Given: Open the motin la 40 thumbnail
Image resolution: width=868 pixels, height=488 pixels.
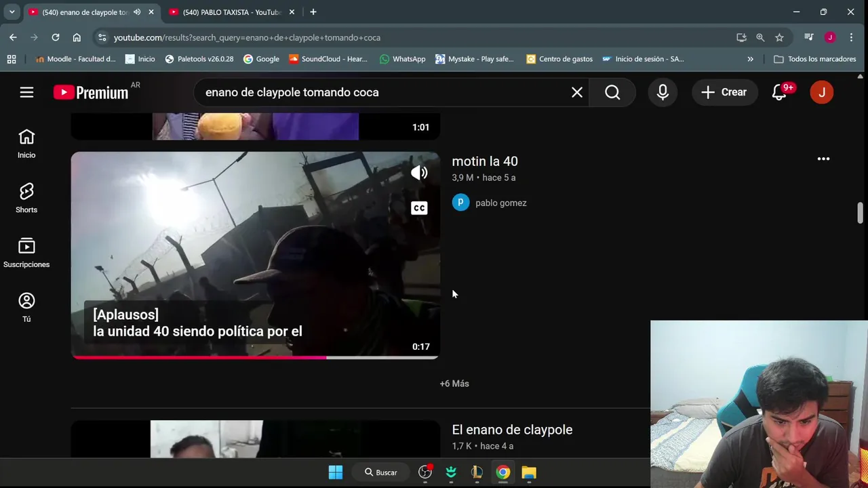Looking at the screenshot, I should click(x=256, y=255).
